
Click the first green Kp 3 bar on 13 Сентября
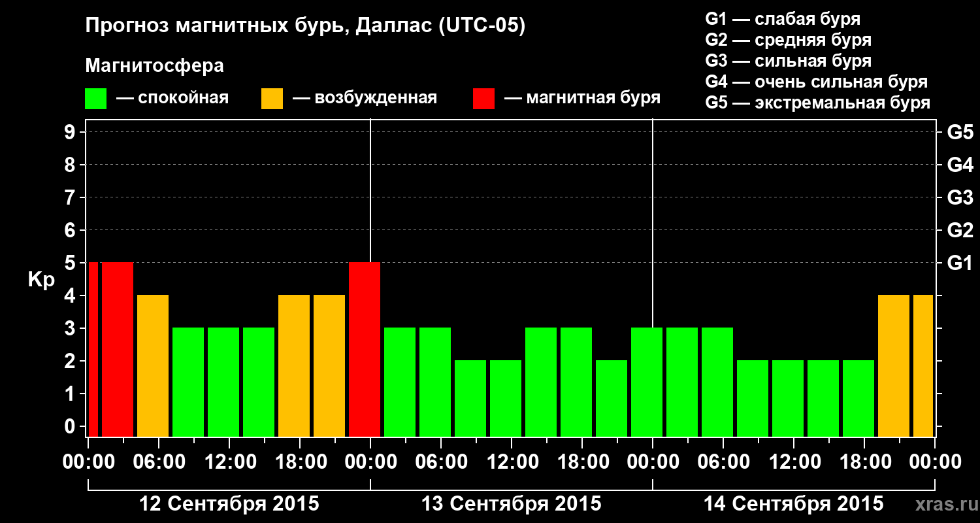coord(400,382)
